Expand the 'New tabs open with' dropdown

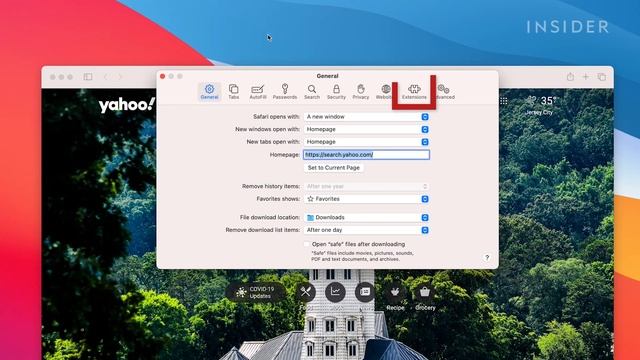click(367, 142)
